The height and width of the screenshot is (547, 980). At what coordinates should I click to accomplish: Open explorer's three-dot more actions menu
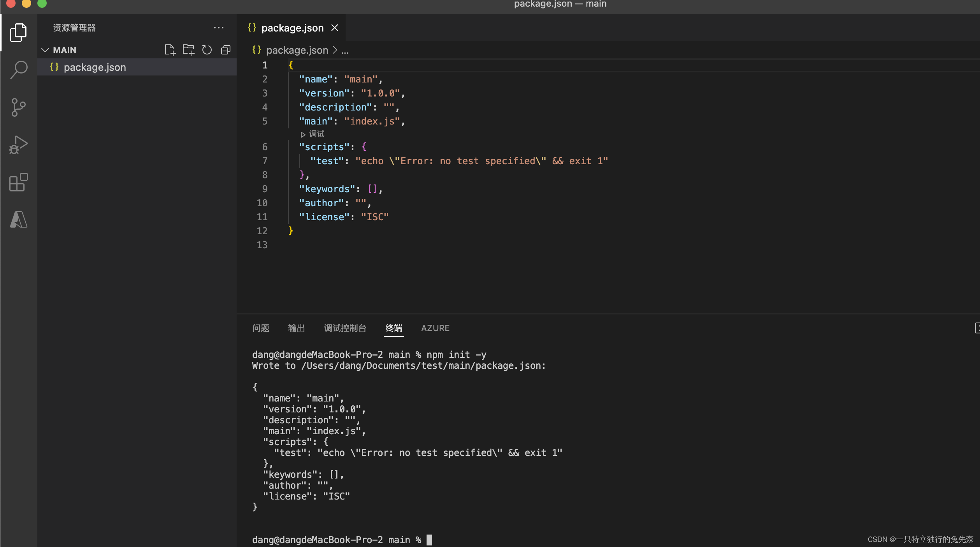coord(219,28)
